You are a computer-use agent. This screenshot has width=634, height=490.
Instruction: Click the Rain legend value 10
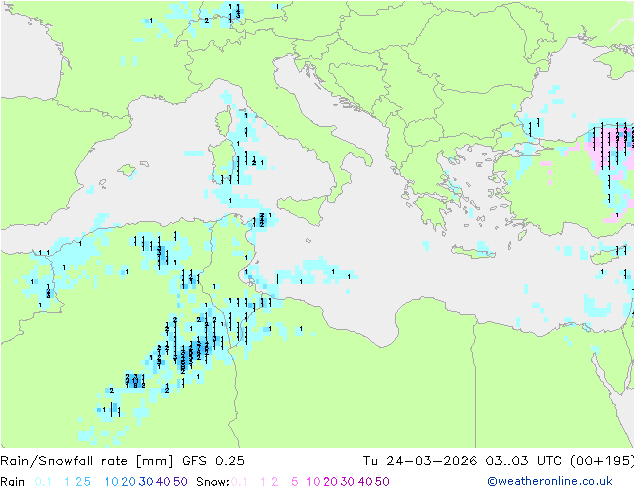coord(112,482)
